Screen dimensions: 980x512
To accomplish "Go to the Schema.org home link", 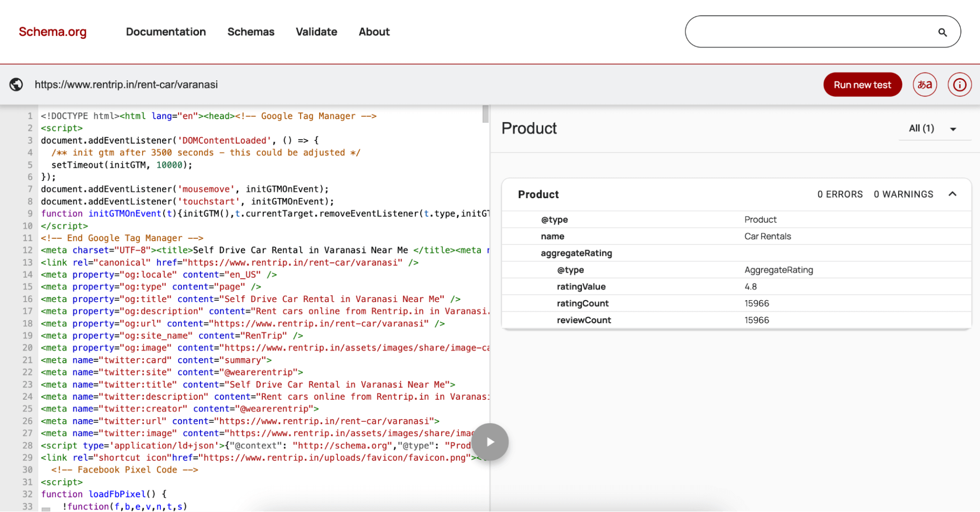I will [x=52, y=32].
